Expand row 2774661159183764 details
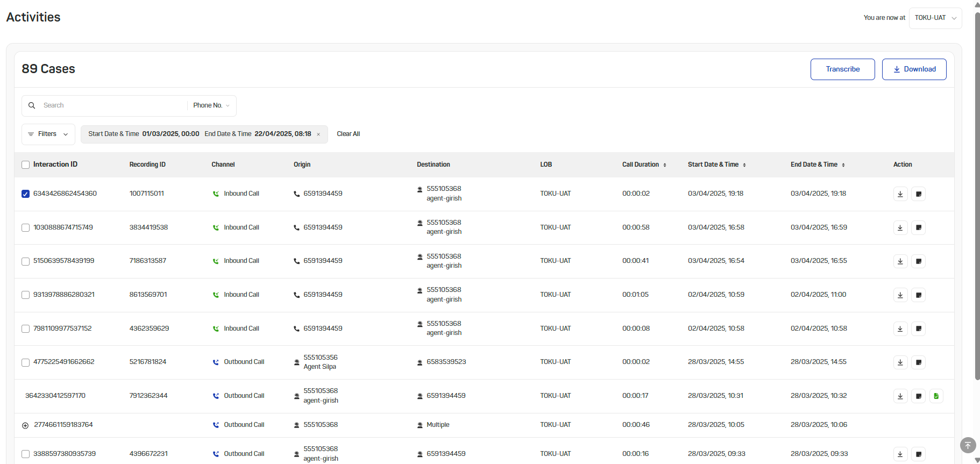Viewport: 980px width, 464px height. 25,425
